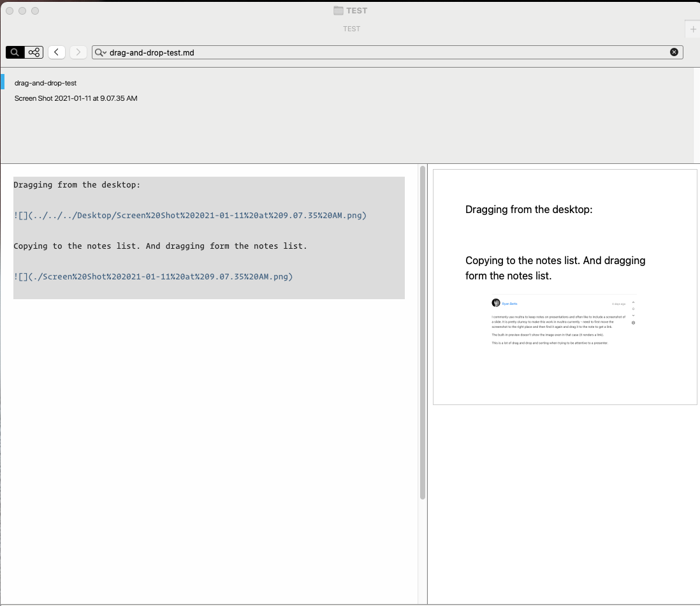700x606 pixels.
Task: Open the drag-and-drop-test note
Action: point(45,83)
